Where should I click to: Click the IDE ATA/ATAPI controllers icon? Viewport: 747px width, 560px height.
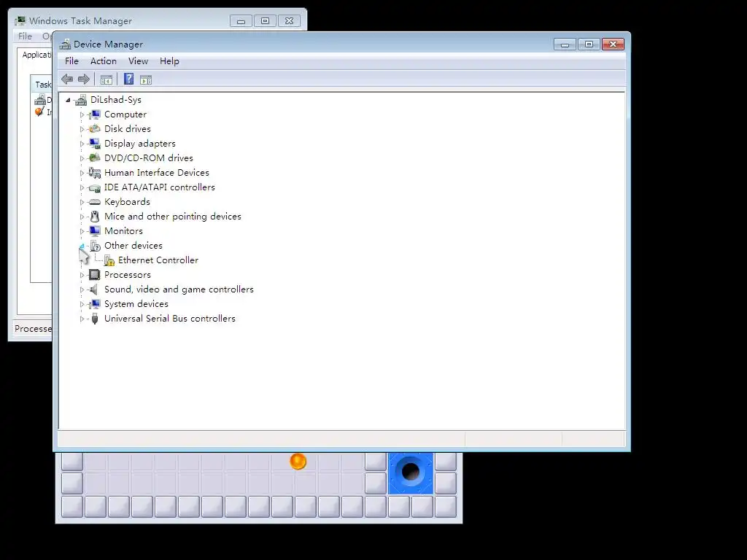coord(95,187)
